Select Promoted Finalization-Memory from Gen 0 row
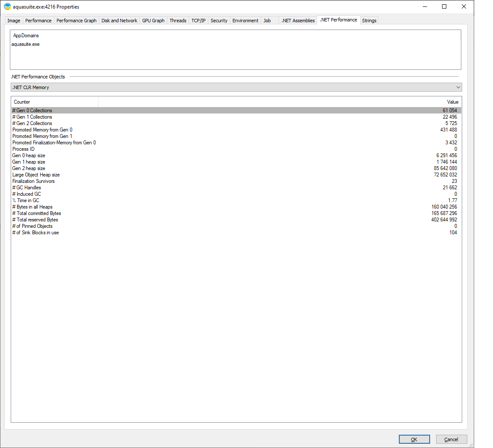Screen dimensions: 493x448 236,143
